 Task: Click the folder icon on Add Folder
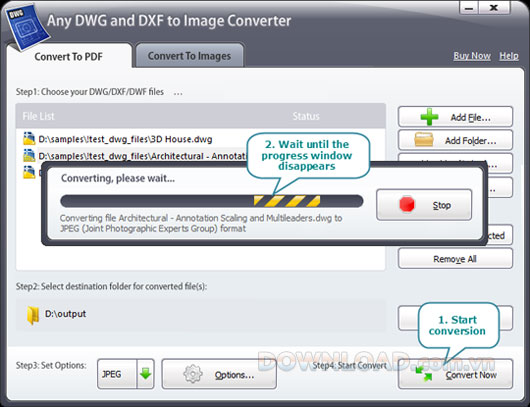coord(424,140)
